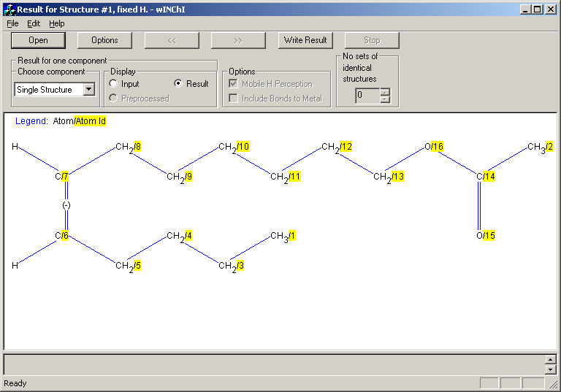Click the H atom attached to C/7
Screen dimensions: 561x392
click(x=15, y=147)
